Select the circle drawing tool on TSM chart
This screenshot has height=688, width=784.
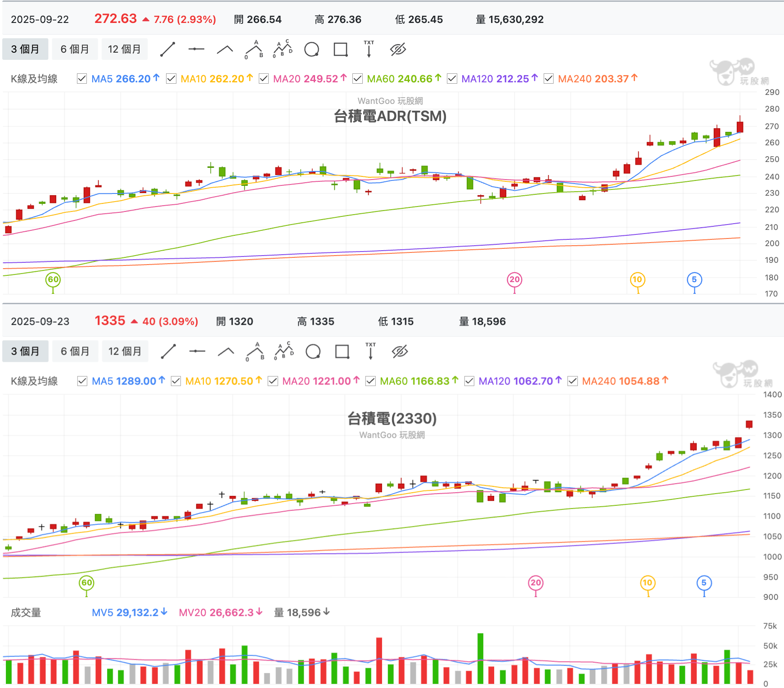pos(311,49)
